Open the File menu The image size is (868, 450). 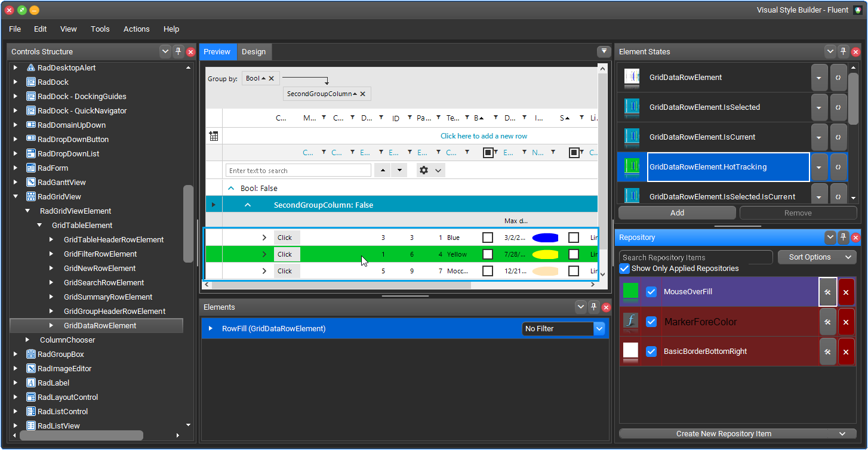click(x=15, y=29)
